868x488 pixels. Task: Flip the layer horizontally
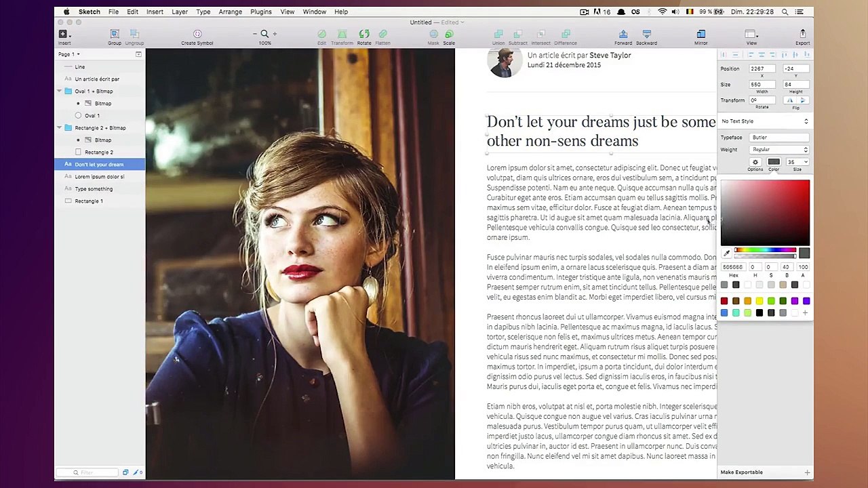(x=789, y=100)
